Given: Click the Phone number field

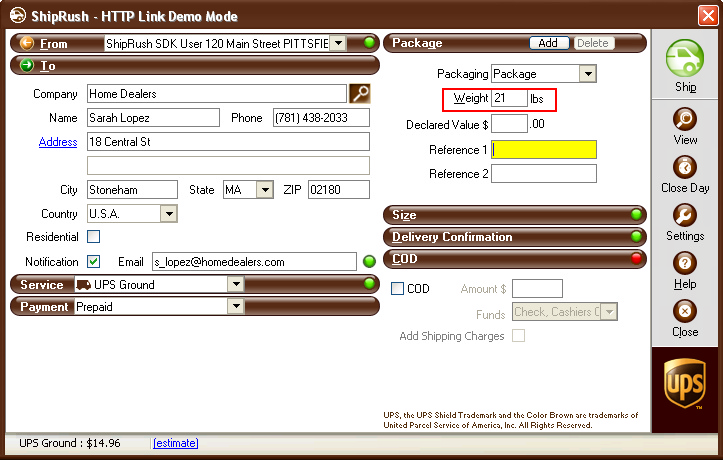Looking at the screenshot, I should [x=321, y=118].
